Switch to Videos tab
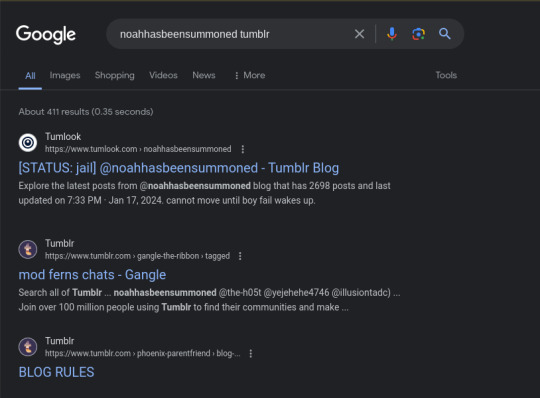Screen dimensions: 540x398 (x=163, y=75)
